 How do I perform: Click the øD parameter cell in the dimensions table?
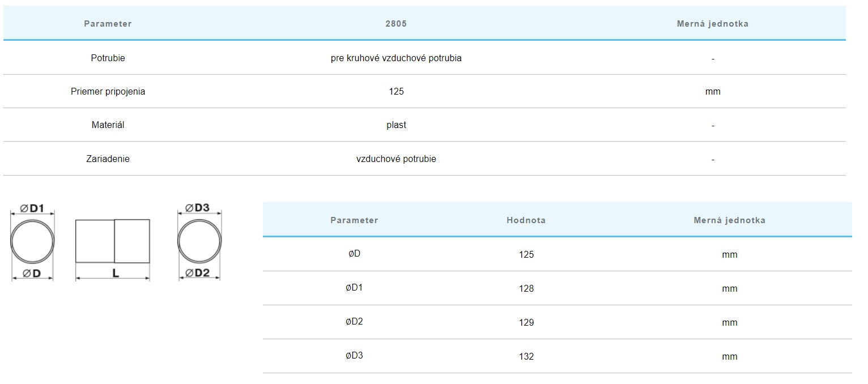[354, 254]
